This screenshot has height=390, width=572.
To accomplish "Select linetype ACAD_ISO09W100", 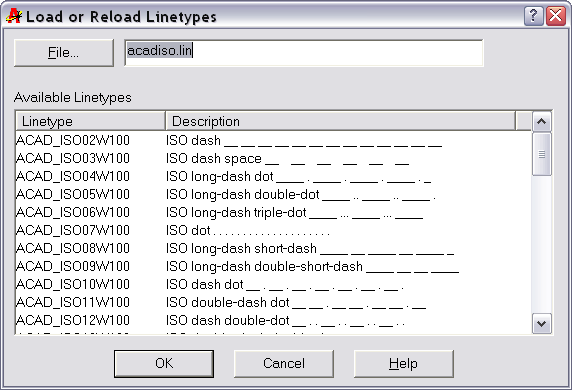I will (x=73, y=266).
